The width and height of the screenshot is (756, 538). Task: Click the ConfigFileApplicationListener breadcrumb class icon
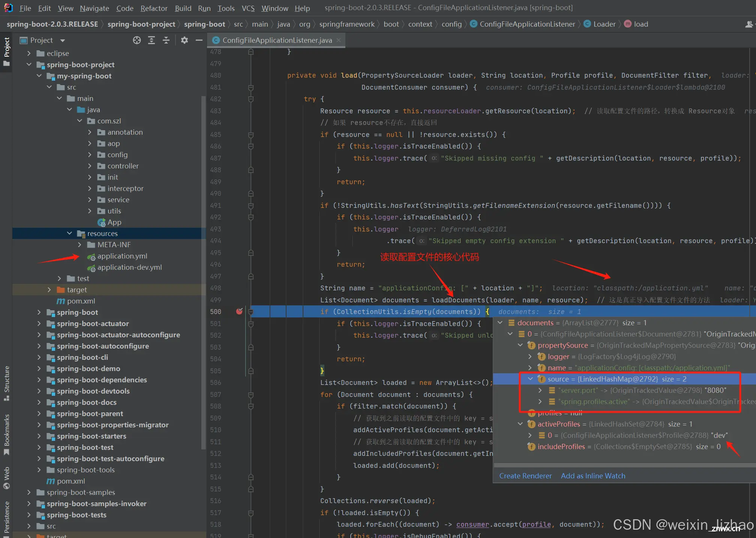tap(474, 24)
